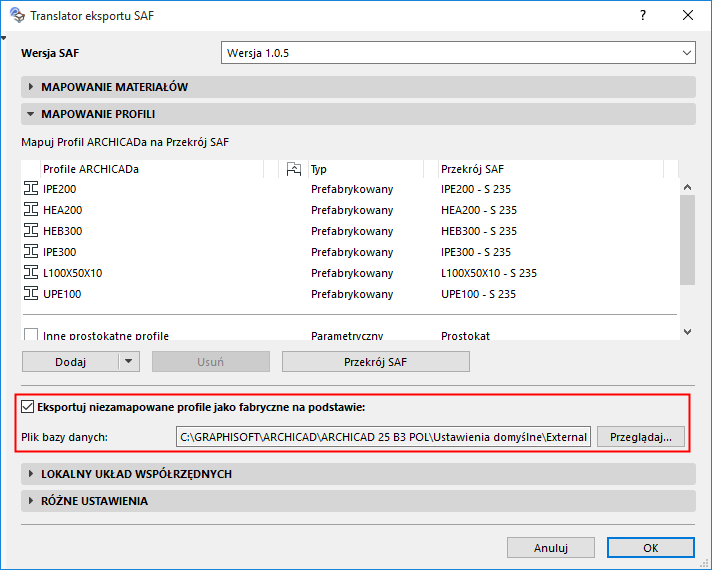Select the HEB300 profile row name
The height and width of the screenshot is (570, 712).
click(63, 231)
